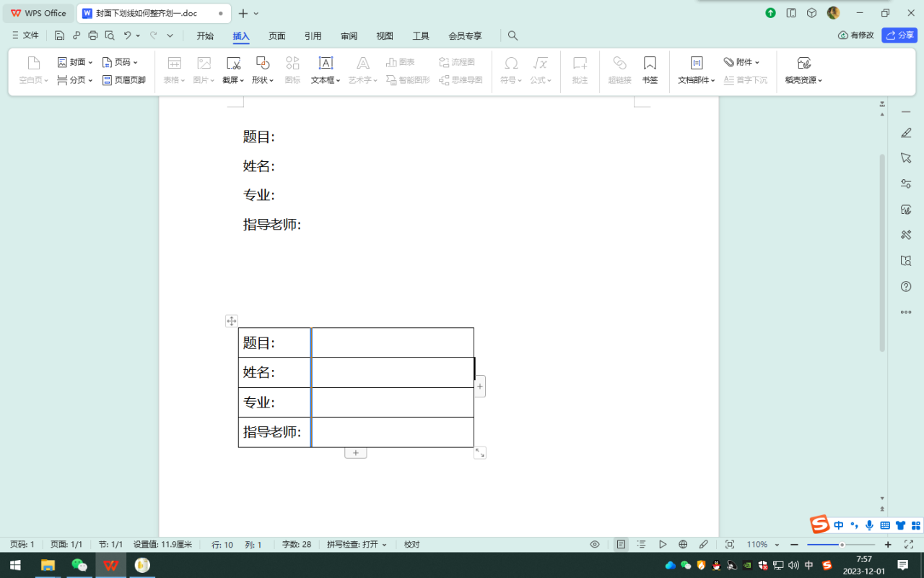Open the Member exclusive (会员专享) tab
Screen dimensions: 924x578
click(x=465, y=35)
